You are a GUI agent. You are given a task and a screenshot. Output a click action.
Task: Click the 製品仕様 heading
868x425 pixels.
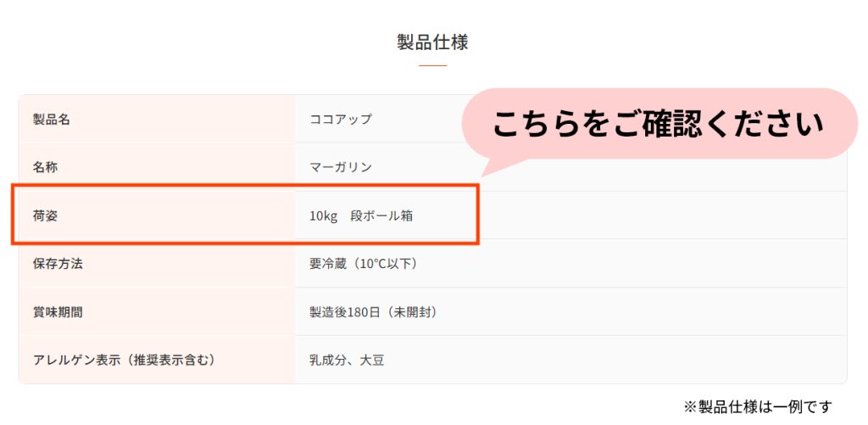(x=432, y=42)
